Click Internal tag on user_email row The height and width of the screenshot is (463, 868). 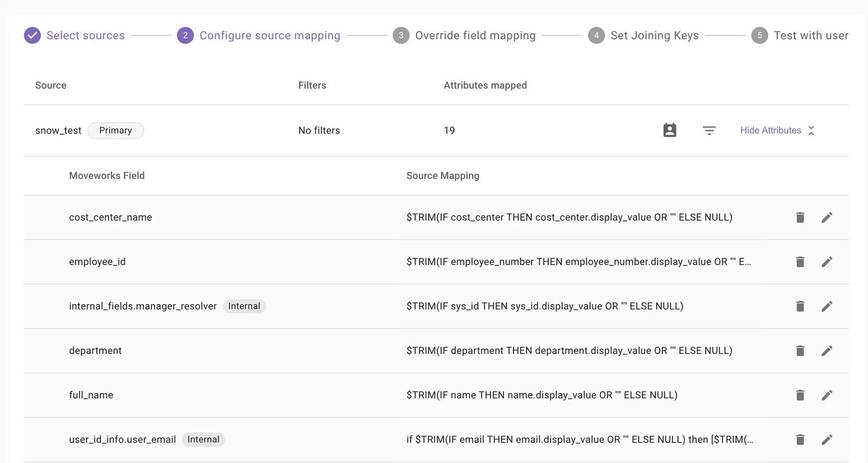(x=203, y=440)
